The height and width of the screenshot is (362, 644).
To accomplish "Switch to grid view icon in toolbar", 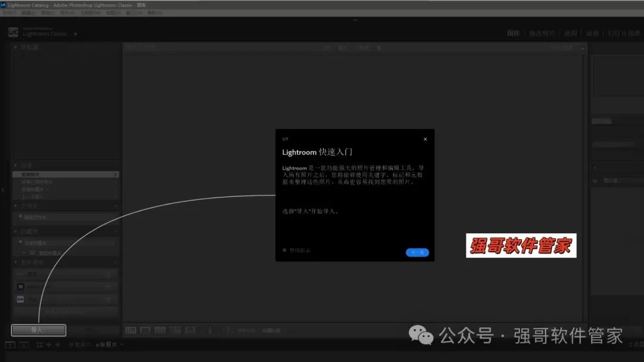I will tap(131, 330).
